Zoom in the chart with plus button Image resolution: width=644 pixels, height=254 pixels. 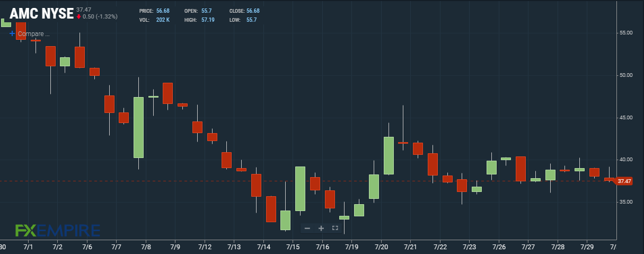pos(321,228)
